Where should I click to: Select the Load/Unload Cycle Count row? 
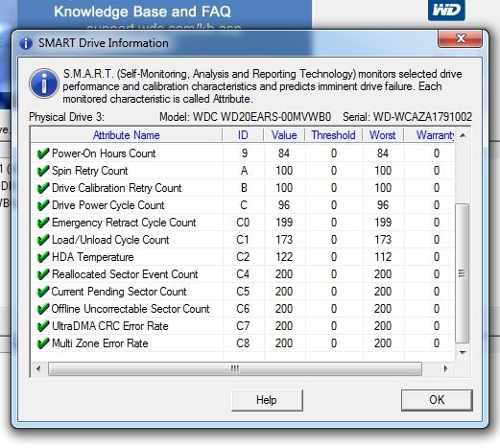pyautogui.click(x=243, y=240)
